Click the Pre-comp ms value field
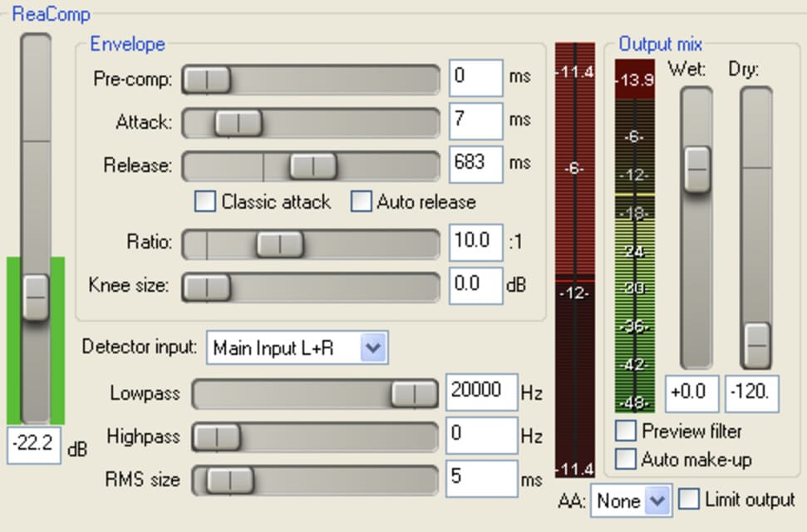This screenshot has width=807, height=532. click(476, 78)
